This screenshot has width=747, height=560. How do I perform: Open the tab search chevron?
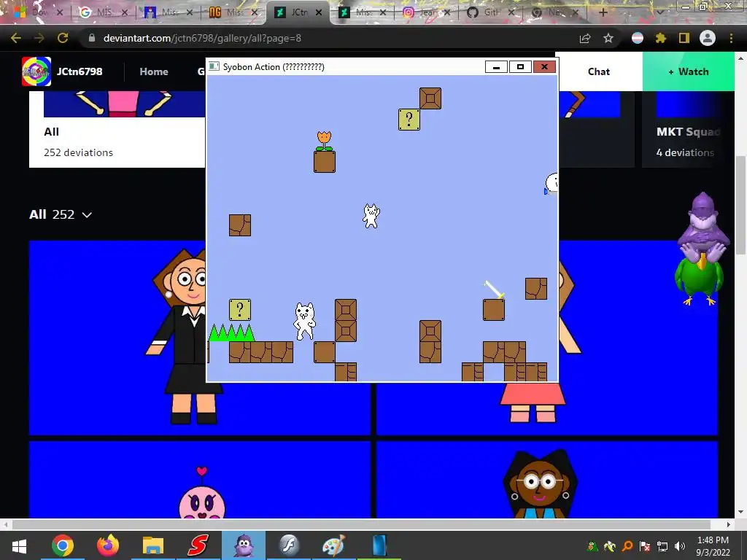point(659,12)
